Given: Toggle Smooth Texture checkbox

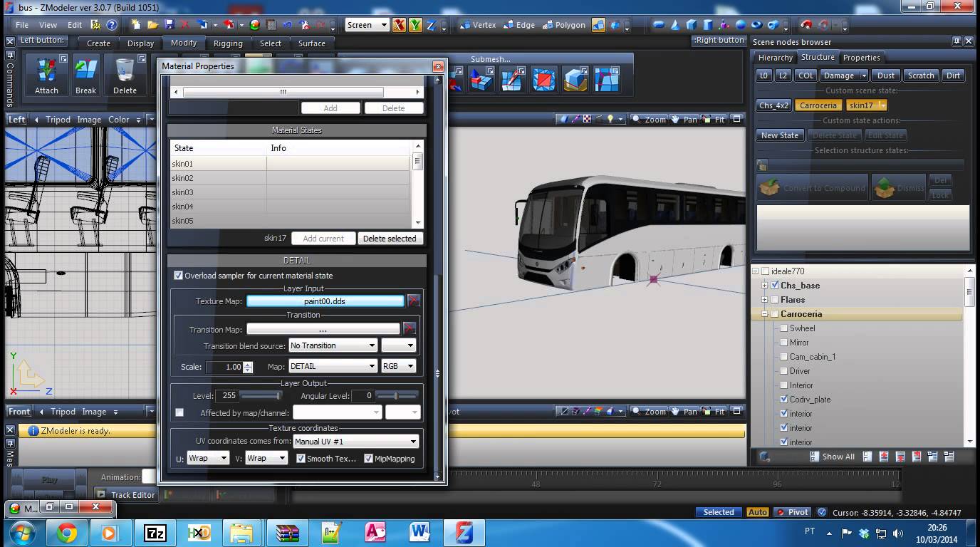Looking at the screenshot, I should pos(301,459).
